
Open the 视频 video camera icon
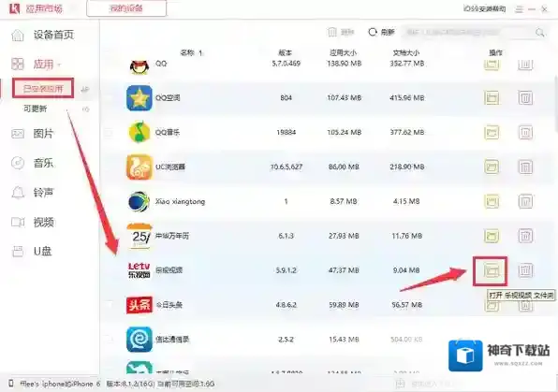(x=18, y=223)
